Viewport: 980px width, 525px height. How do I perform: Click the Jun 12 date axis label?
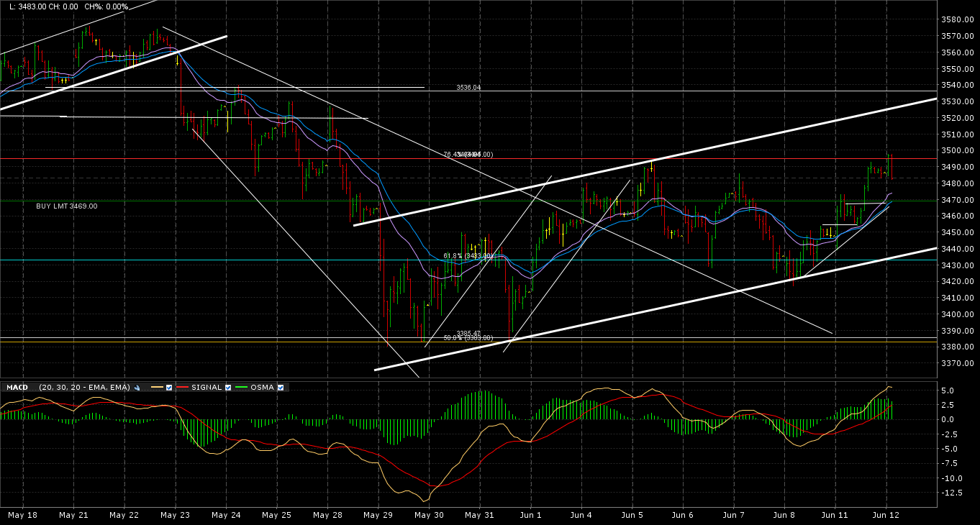pyautogui.click(x=884, y=516)
